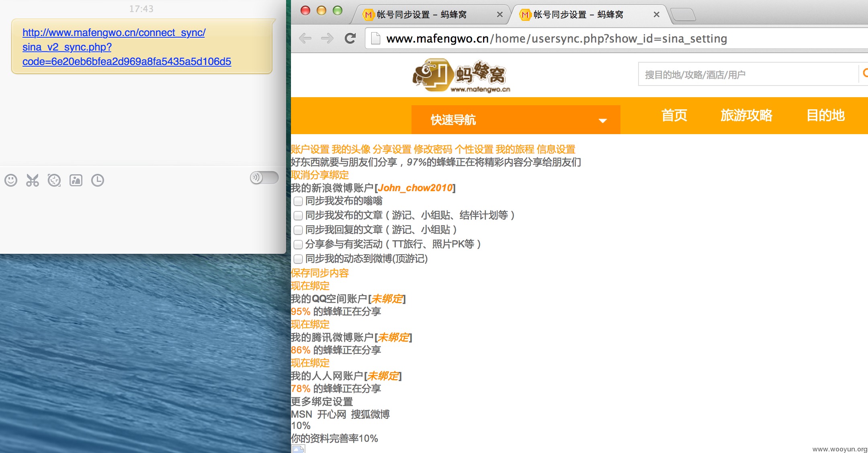Click 未绑定 status of 腾讯微博账户

tap(393, 337)
